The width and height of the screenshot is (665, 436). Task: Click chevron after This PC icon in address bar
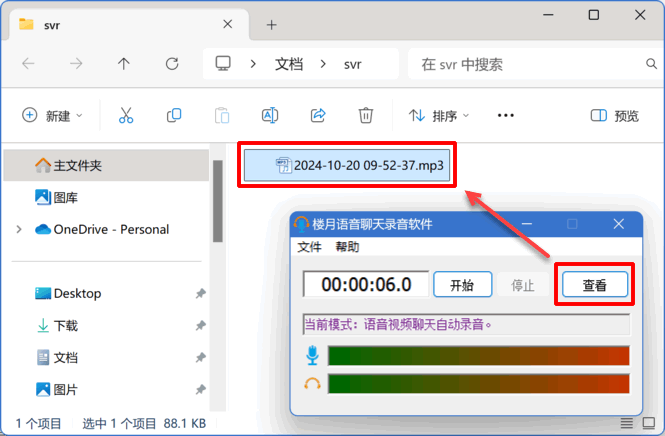coord(253,64)
